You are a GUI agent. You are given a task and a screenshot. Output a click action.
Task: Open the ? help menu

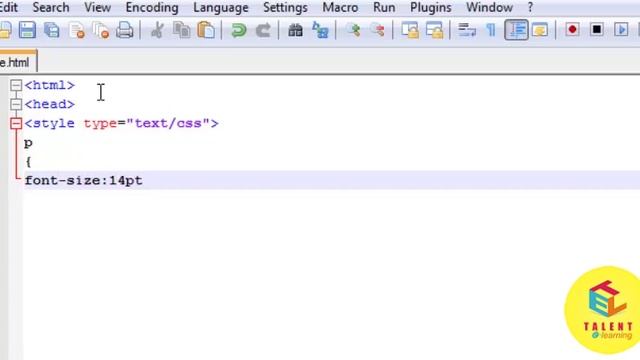(530, 7)
